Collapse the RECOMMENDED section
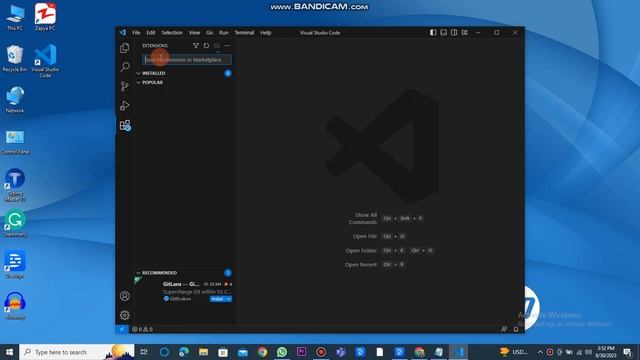Screen dimensions: 640x360 (x=139, y=273)
